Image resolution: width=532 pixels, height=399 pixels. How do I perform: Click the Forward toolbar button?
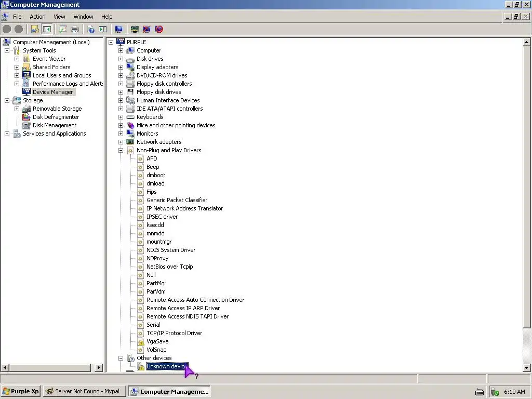coord(19,29)
